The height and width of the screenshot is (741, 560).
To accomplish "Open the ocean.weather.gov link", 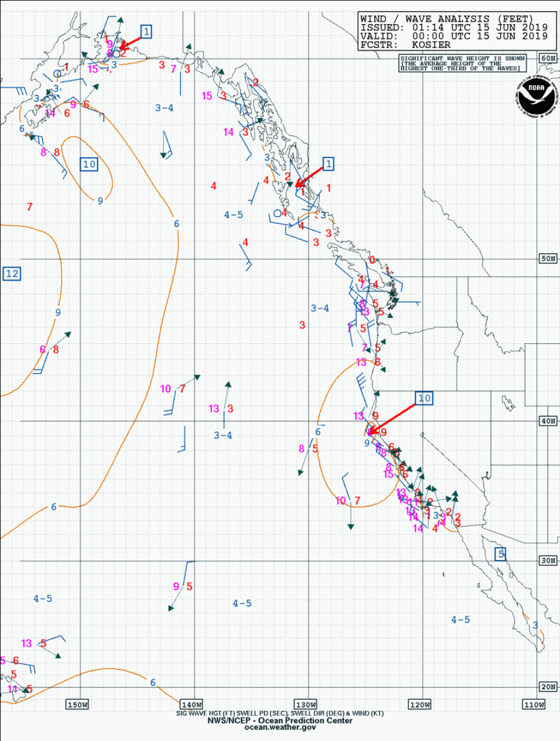I will [x=280, y=728].
